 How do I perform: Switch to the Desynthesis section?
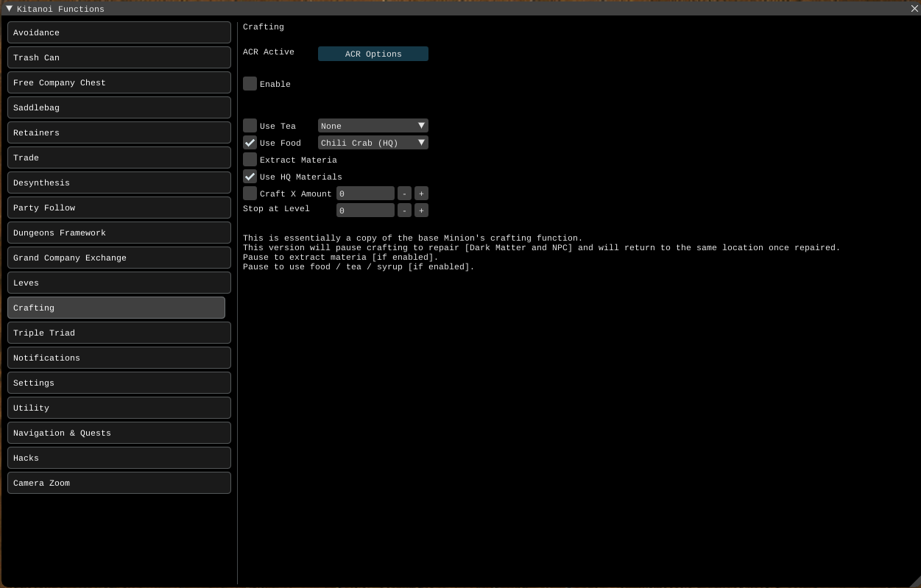[119, 183]
